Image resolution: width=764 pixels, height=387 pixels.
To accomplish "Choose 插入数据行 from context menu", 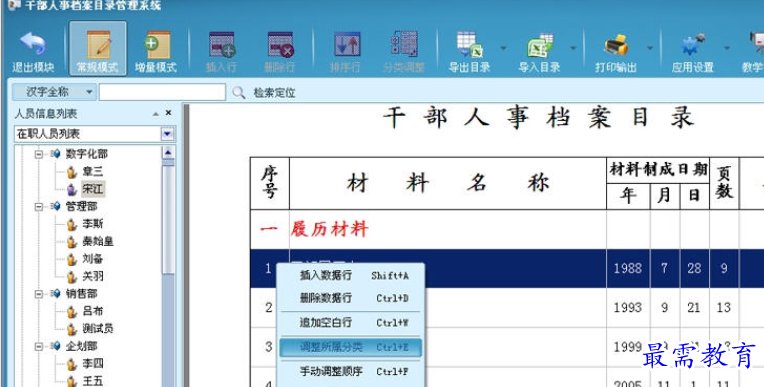I will 350,275.
